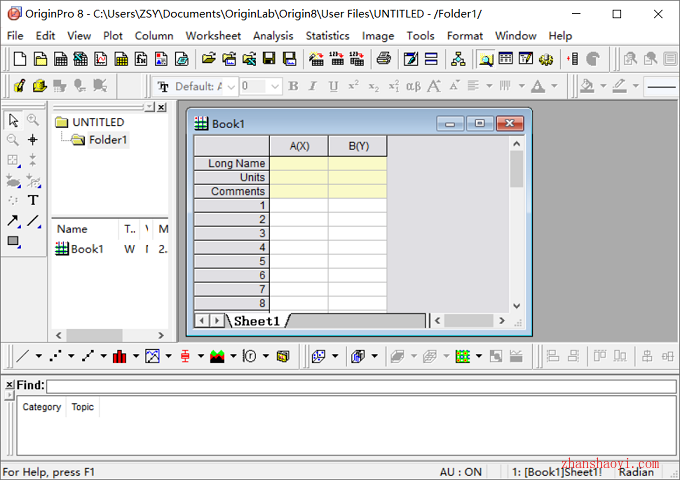Select the Pointer tool in Tools panel
Screen dimensions: 680x480
tap(13, 120)
